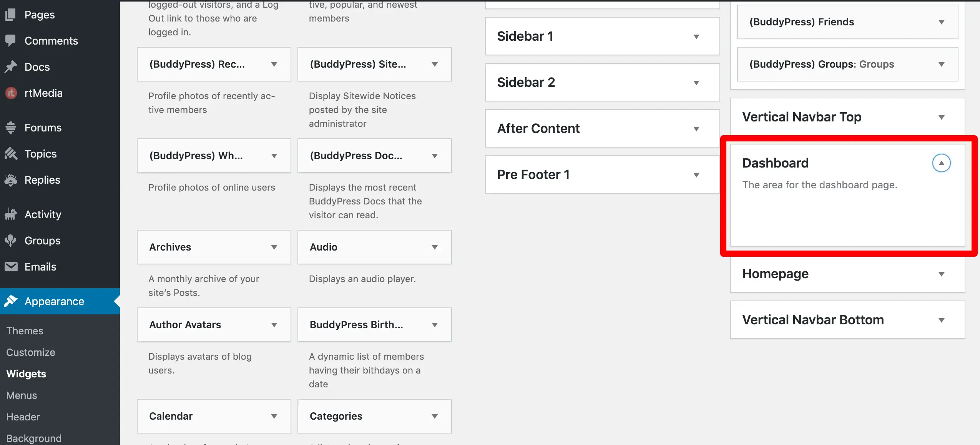980x445 pixels.
Task: Click the Groups icon in sidebar
Action: coord(11,241)
